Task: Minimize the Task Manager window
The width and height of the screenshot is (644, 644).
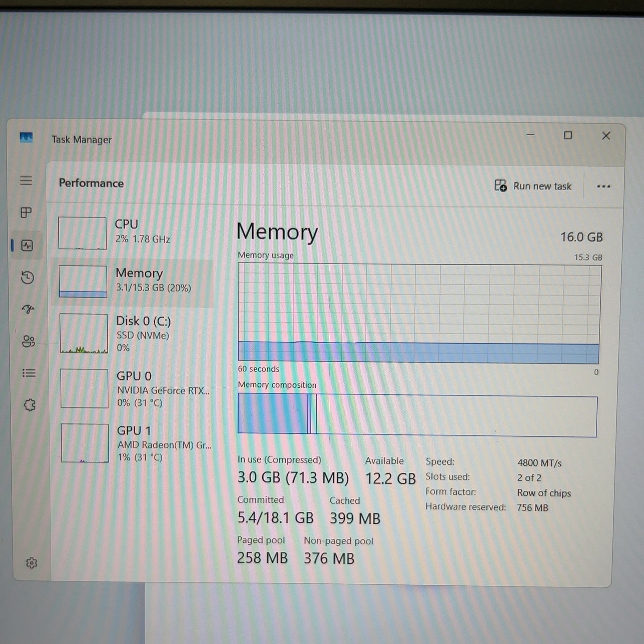Action: coord(530,135)
